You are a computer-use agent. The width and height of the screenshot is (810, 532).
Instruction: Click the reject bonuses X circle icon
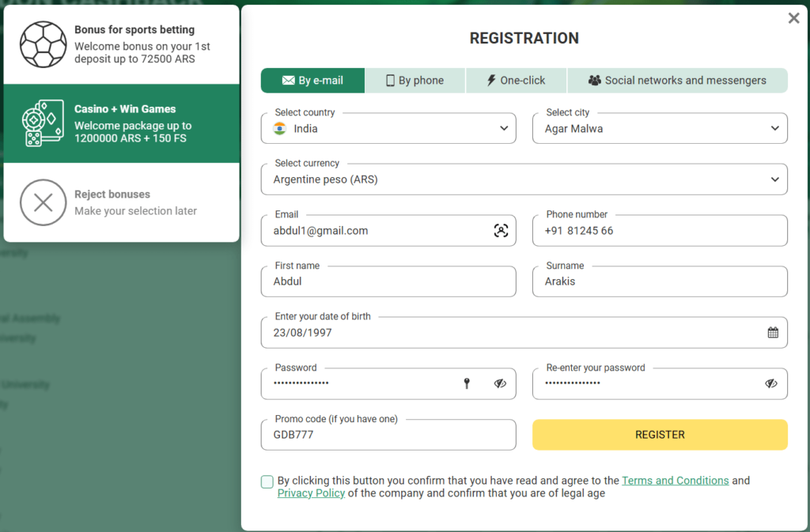(x=44, y=202)
